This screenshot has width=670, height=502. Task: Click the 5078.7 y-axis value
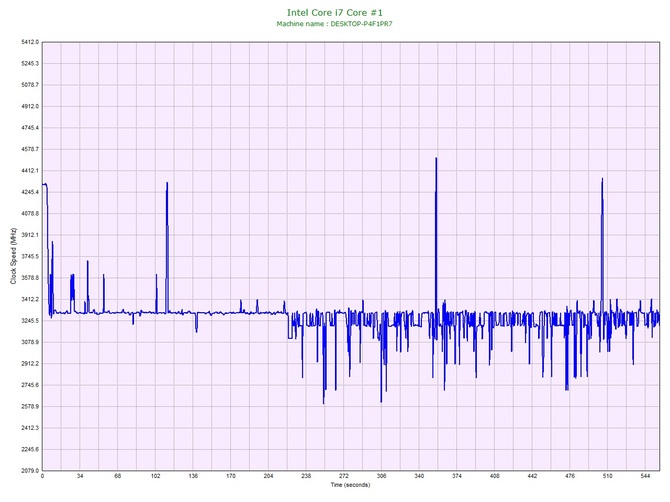click(x=30, y=85)
